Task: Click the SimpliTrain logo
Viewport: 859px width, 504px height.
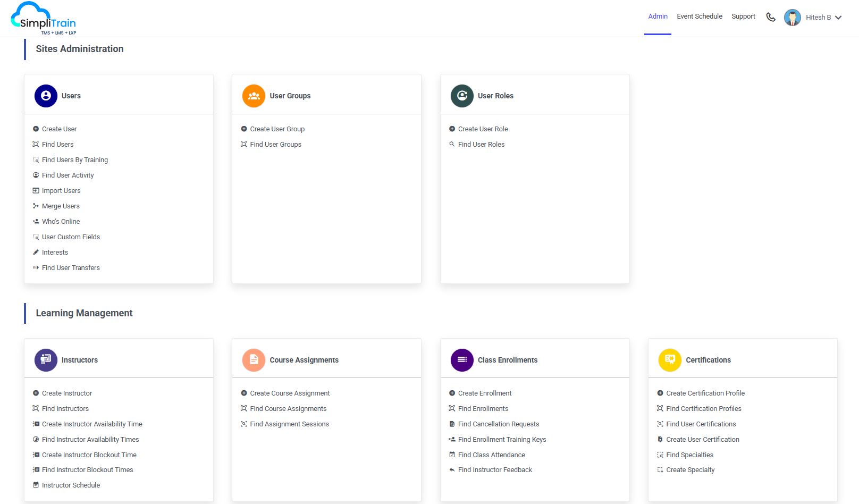Action: 44,19
